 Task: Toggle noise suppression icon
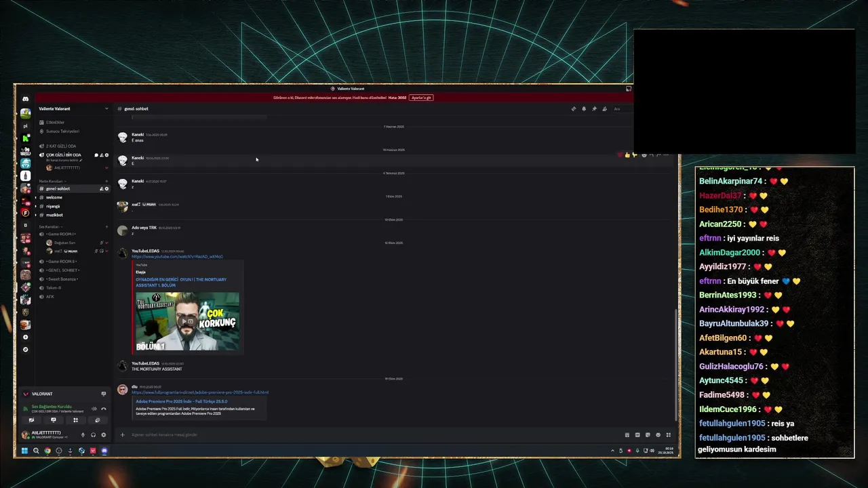94,409
